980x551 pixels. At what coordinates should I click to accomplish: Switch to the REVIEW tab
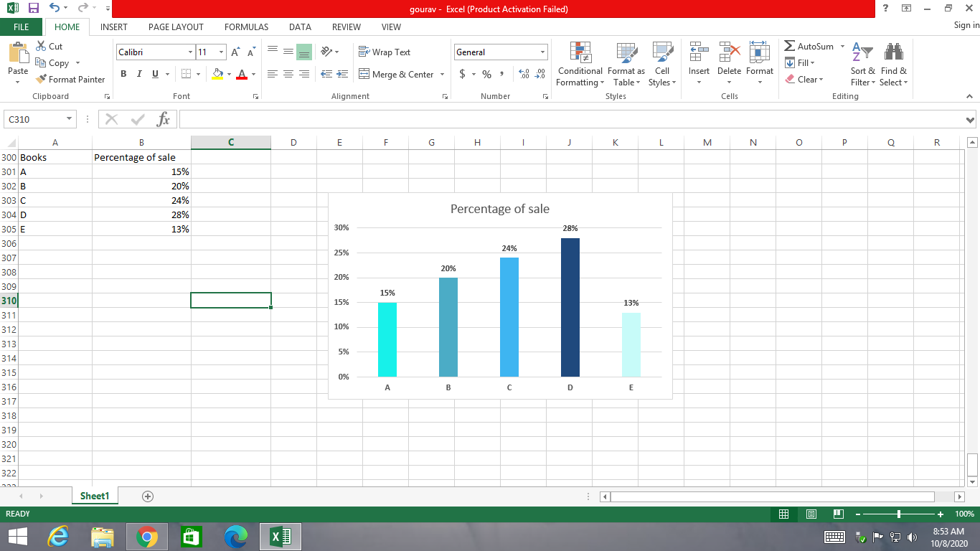(x=347, y=27)
